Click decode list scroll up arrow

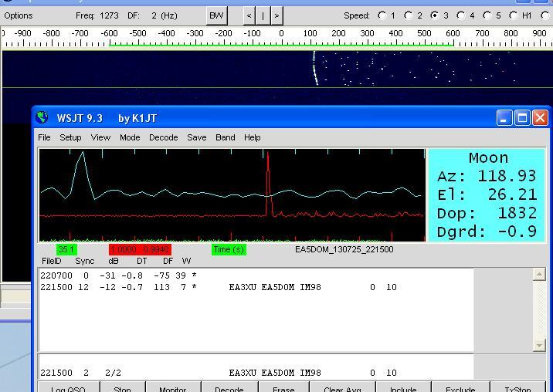[x=539, y=274]
